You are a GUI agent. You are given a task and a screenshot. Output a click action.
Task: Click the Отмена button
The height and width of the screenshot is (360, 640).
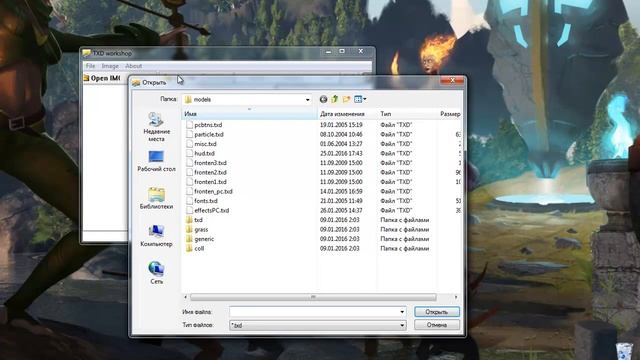(x=437, y=325)
